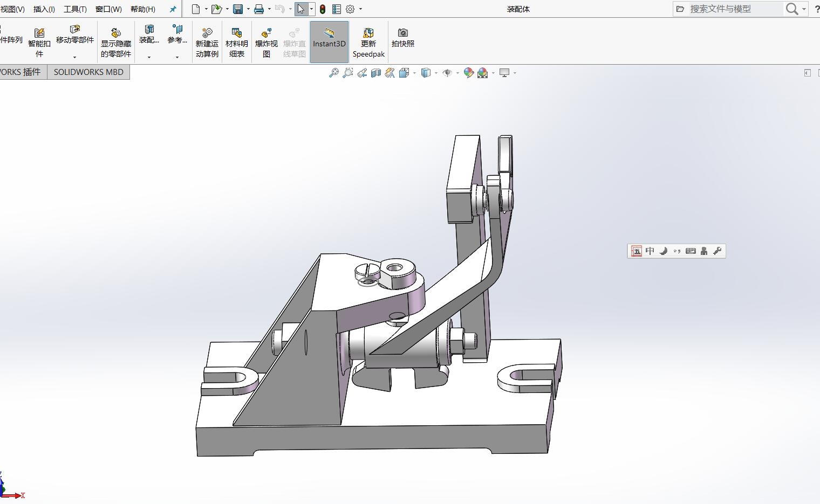This screenshot has height=504, width=820.
Task: Open Display Style cube icon
Action: click(426, 73)
